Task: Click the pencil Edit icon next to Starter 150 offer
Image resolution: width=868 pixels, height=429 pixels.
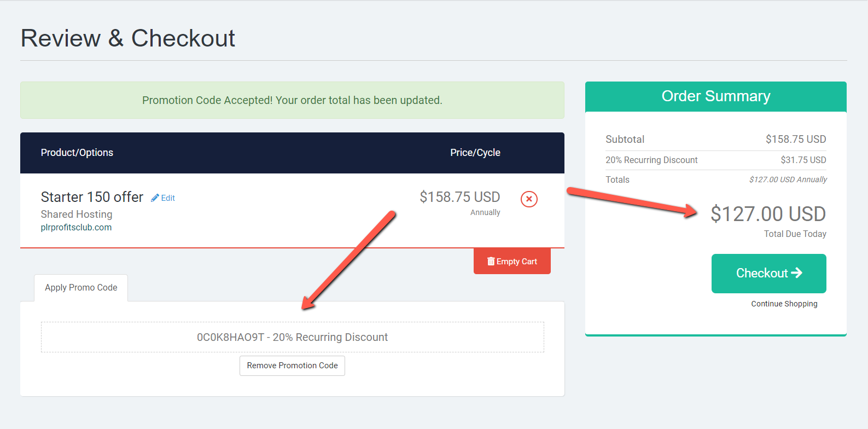Action: (155, 198)
